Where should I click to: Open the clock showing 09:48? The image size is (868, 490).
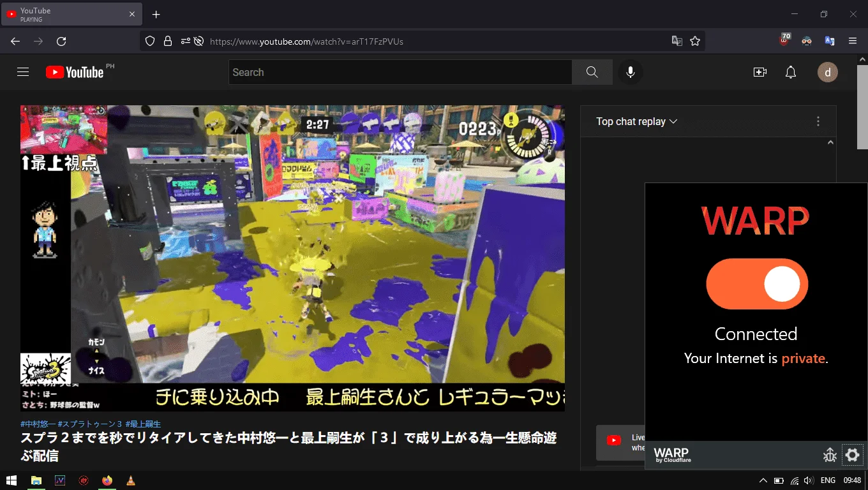pos(852,480)
